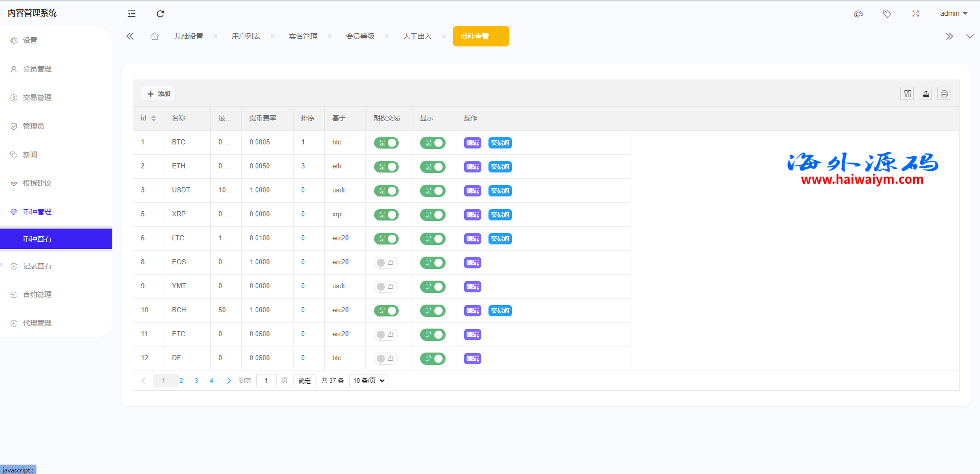
Task: Turn off display toggle for DF
Action: tap(433, 359)
